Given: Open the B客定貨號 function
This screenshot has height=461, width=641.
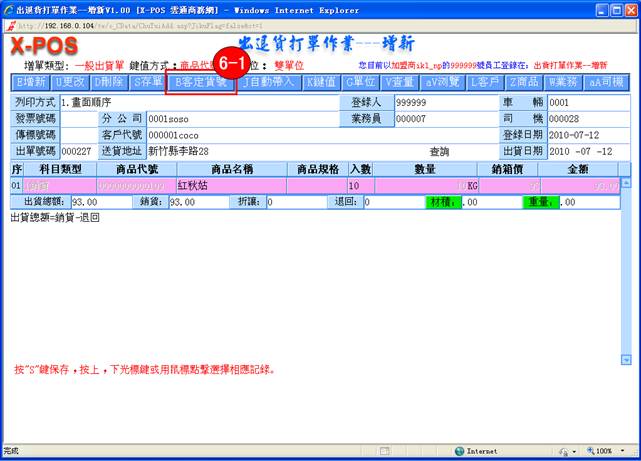Looking at the screenshot, I should pos(201,82).
